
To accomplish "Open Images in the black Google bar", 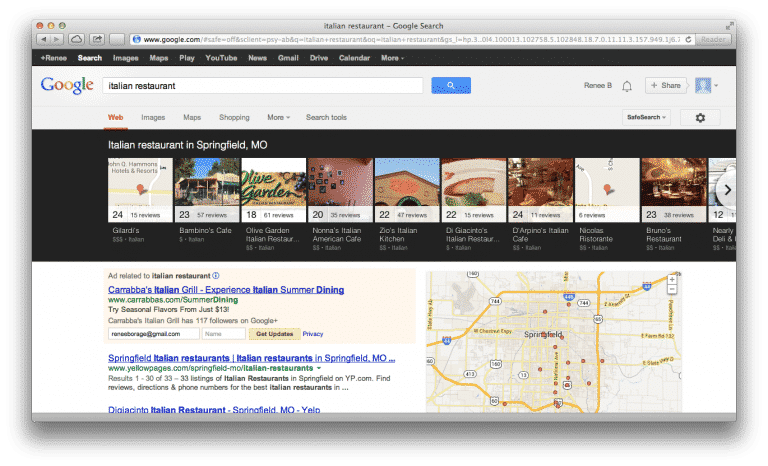I will [x=125, y=58].
